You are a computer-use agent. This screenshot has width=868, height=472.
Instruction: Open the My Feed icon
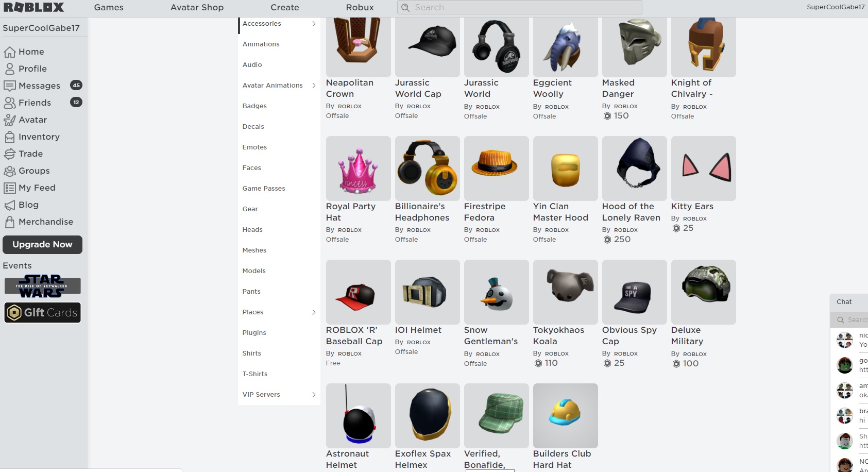[x=9, y=188]
